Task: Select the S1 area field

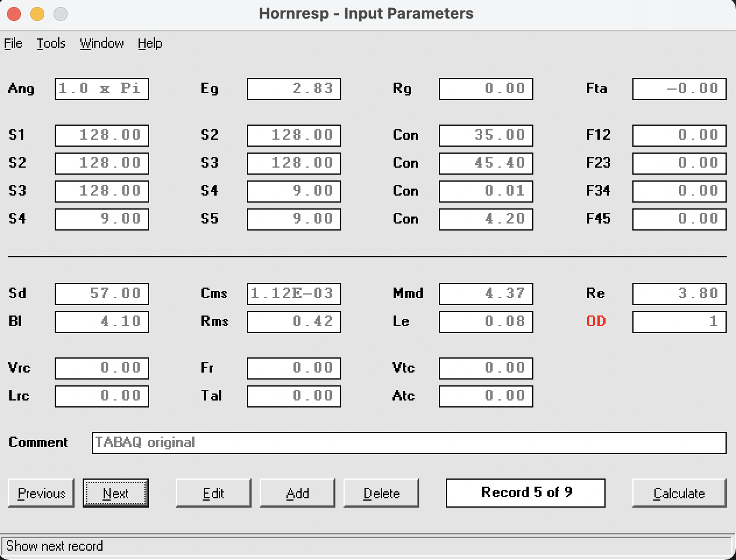Action: click(x=102, y=136)
